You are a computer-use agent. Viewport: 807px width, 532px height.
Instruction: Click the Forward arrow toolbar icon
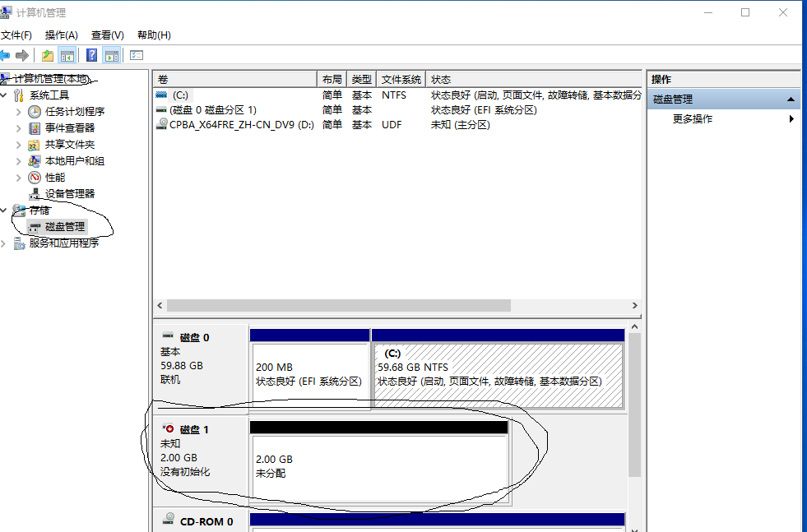pyautogui.click(x=22, y=55)
